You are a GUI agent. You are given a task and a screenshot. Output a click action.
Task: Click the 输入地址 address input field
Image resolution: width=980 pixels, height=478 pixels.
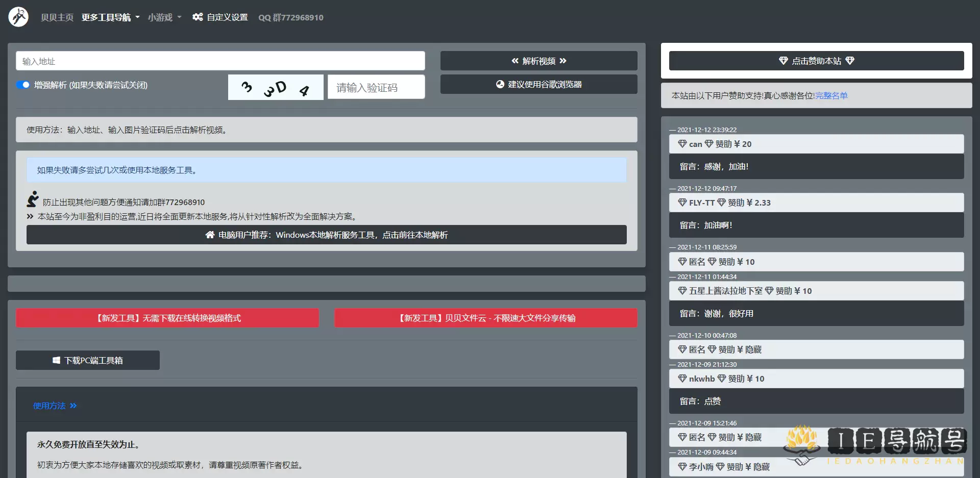(x=219, y=61)
